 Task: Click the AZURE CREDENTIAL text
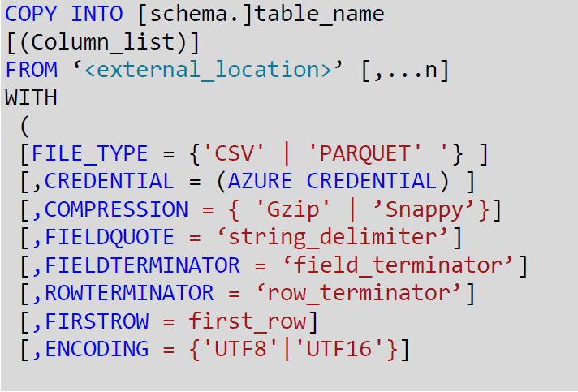point(332,182)
